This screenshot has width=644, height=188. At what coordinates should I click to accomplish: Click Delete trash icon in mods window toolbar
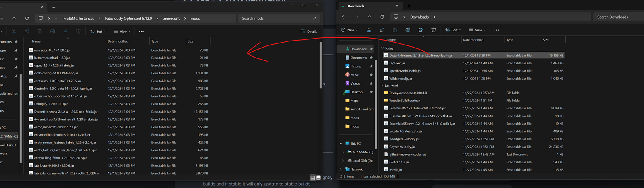78,31
